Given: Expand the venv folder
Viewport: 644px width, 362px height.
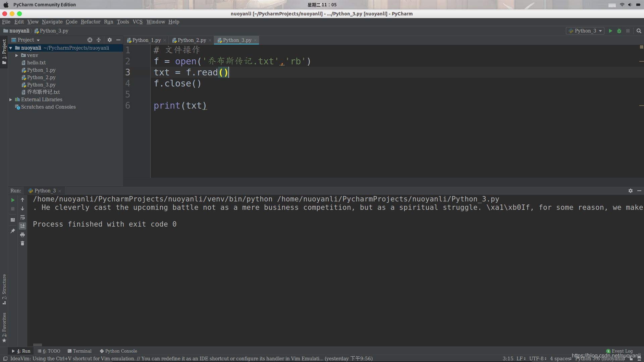Looking at the screenshot, I should click(16, 55).
